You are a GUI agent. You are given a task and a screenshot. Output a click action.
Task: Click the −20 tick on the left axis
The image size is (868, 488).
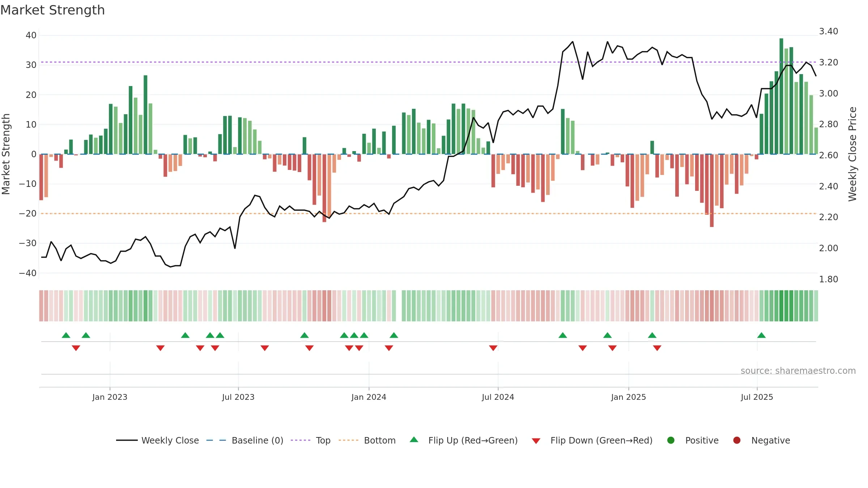tap(28, 213)
